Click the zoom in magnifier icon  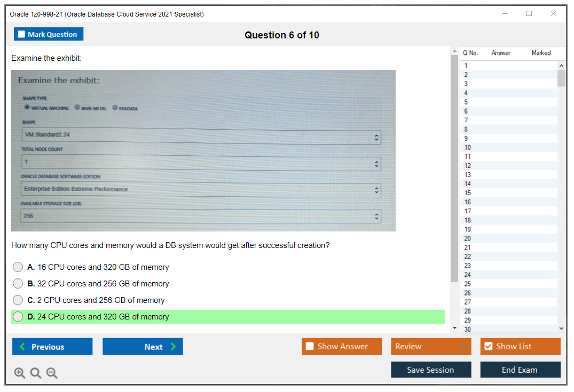point(20,373)
